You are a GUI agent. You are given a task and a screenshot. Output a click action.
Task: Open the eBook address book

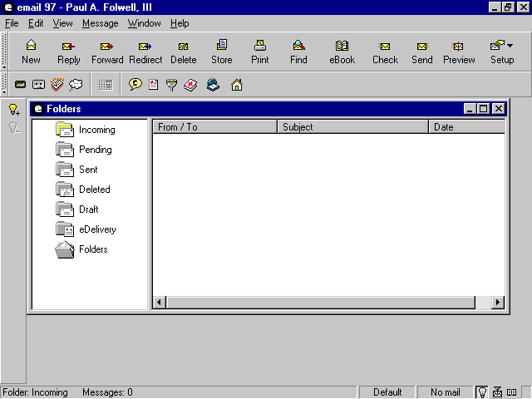pos(342,52)
